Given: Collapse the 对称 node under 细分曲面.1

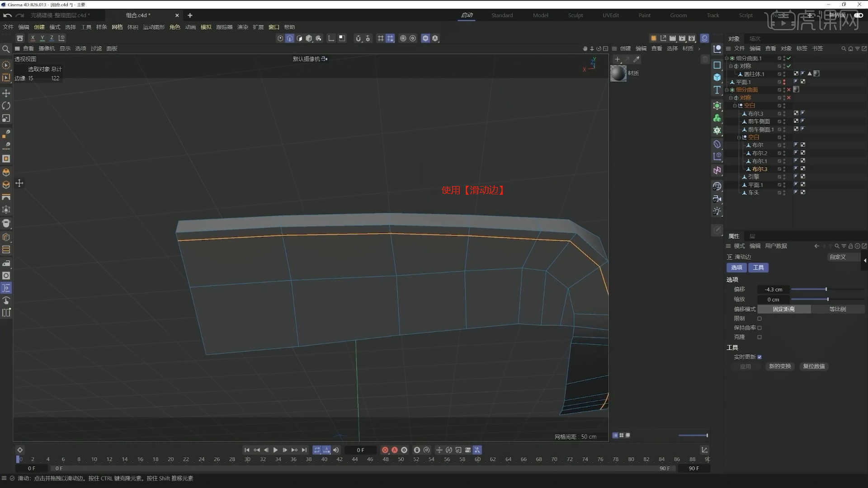Looking at the screenshot, I should (x=731, y=66).
